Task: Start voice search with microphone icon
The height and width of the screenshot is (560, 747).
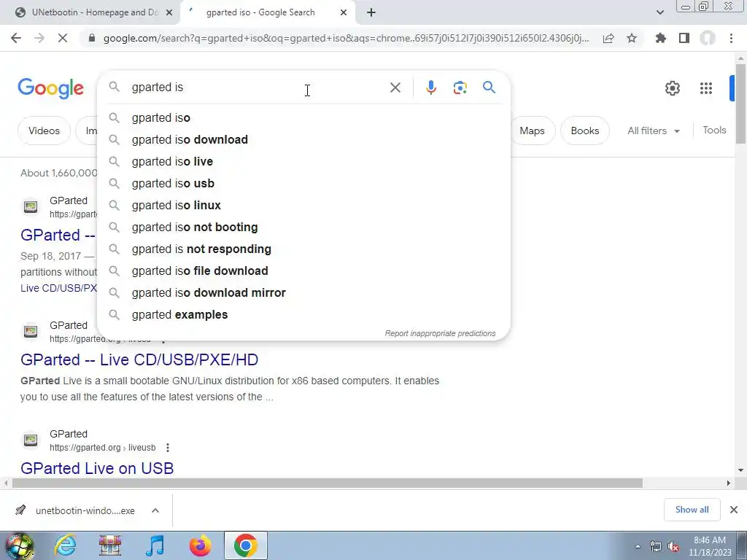Action: 430,87
